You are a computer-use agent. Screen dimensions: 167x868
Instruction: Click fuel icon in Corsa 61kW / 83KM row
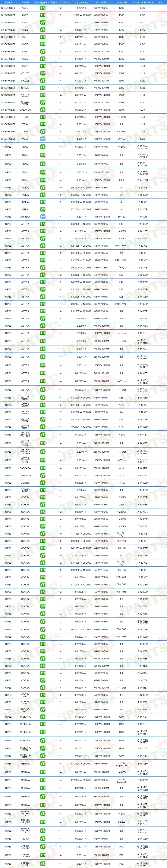point(43,504)
